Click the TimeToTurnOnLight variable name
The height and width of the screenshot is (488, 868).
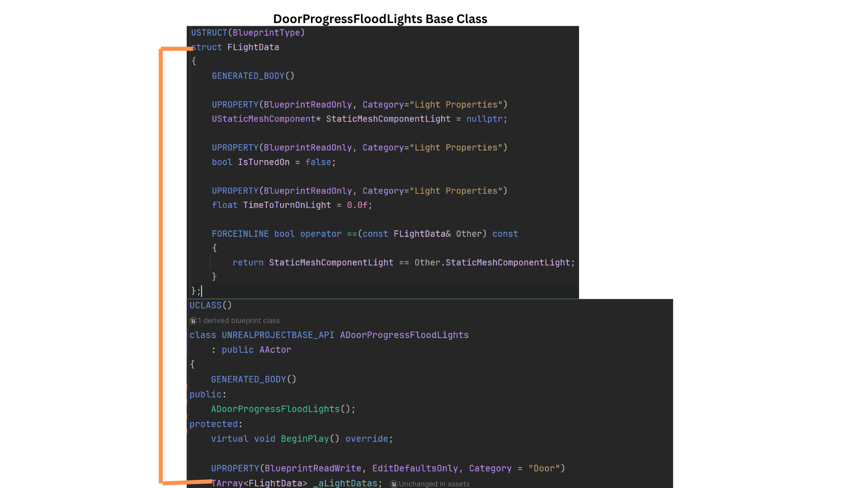[x=287, y=205]
